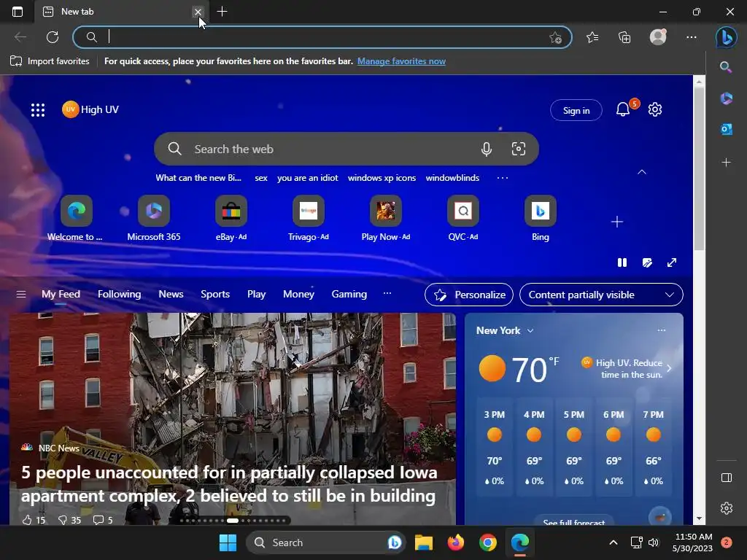747x560 pixels.
Task: Open the Collections icon
Action: point(624,37)
